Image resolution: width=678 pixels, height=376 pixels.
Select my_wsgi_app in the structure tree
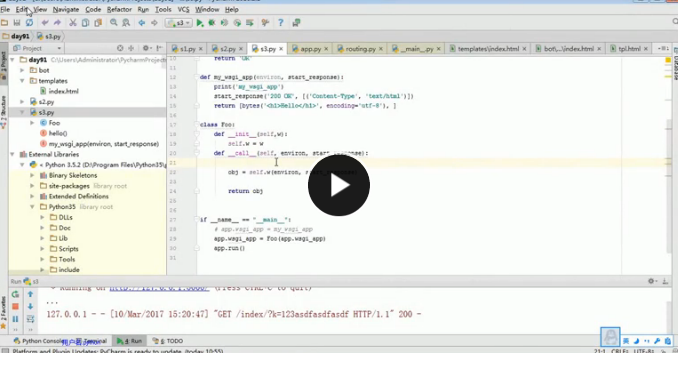point(103,144)
